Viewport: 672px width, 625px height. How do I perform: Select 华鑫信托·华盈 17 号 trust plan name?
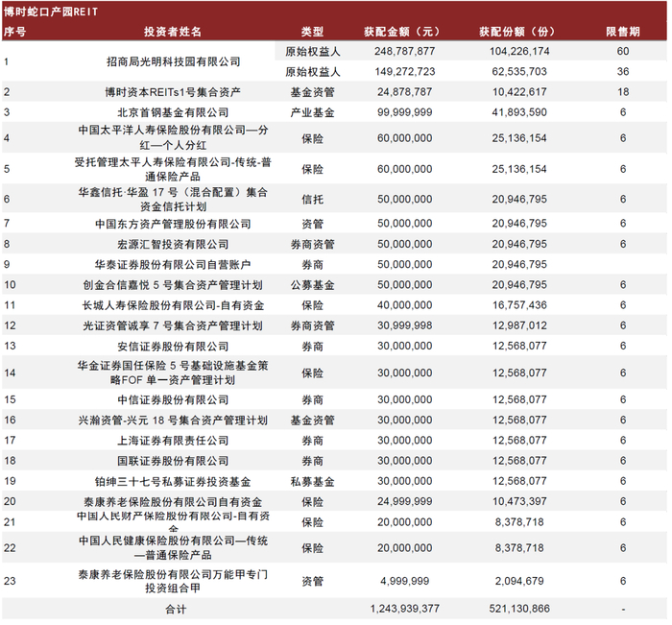click(x=173, y=200)
